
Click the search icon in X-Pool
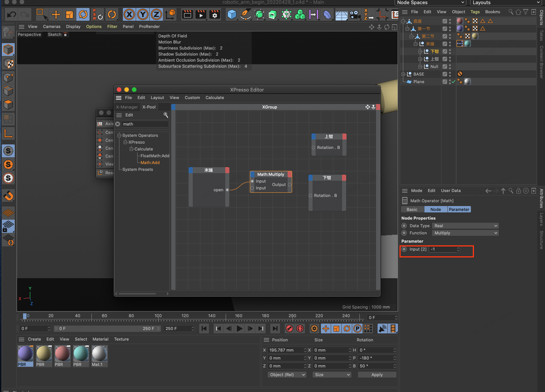tap(166, 115)
